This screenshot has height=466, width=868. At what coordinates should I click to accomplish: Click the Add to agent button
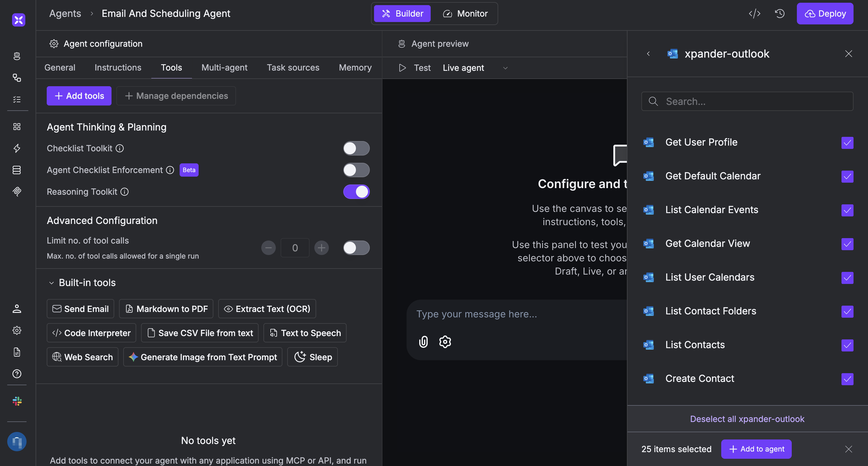click(756, 449)
